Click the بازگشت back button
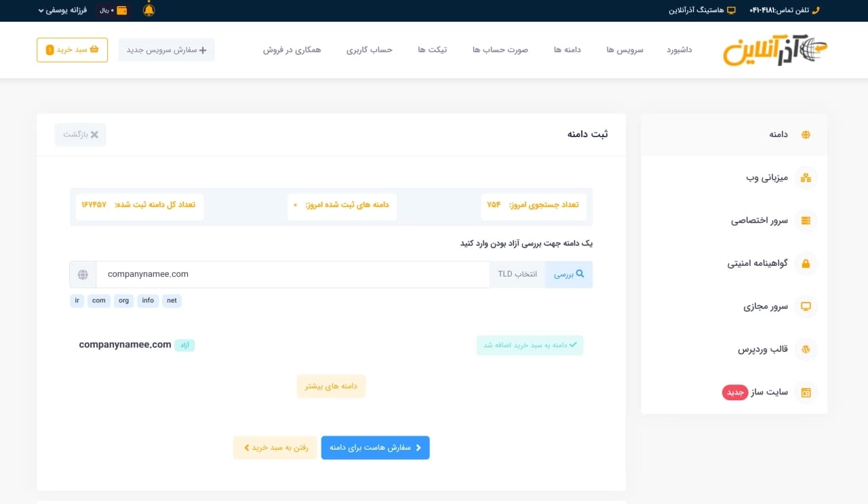 point(79,134)
